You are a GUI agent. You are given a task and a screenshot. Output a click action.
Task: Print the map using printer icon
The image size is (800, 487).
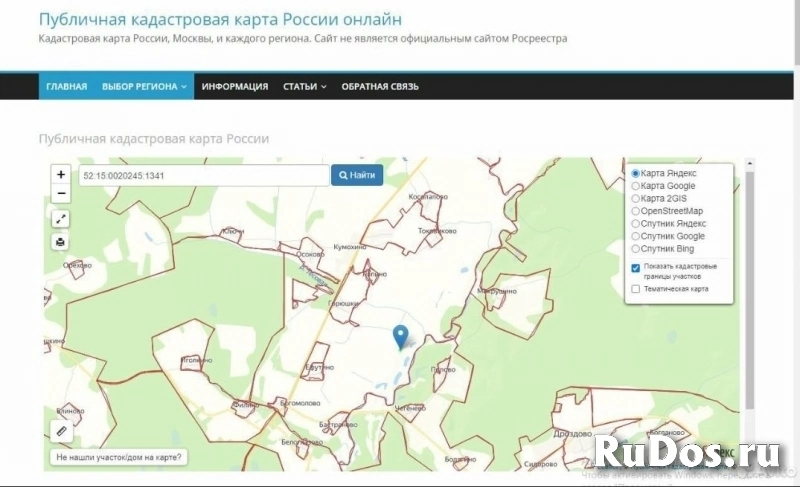coord(61,242)
